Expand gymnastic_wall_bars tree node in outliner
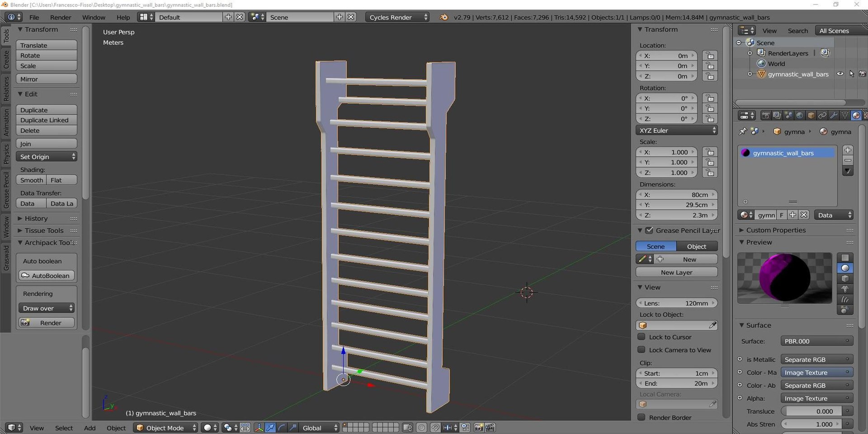 tap(750, 74)
